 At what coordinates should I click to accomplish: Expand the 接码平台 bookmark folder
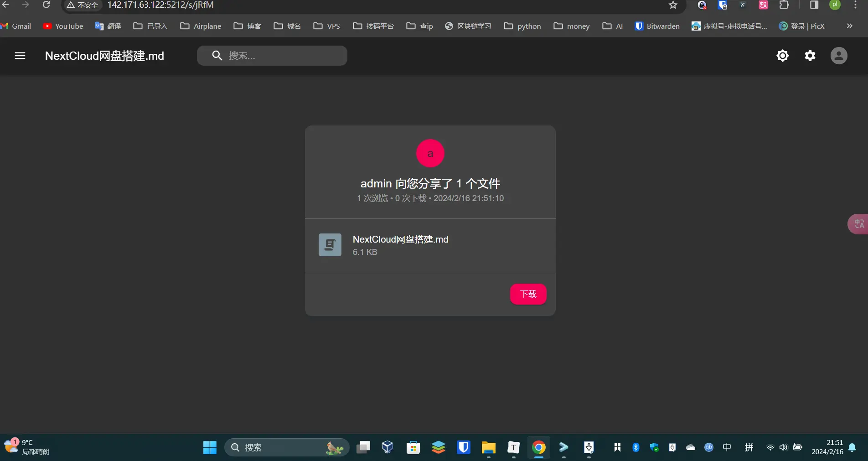tap(373, 26)
